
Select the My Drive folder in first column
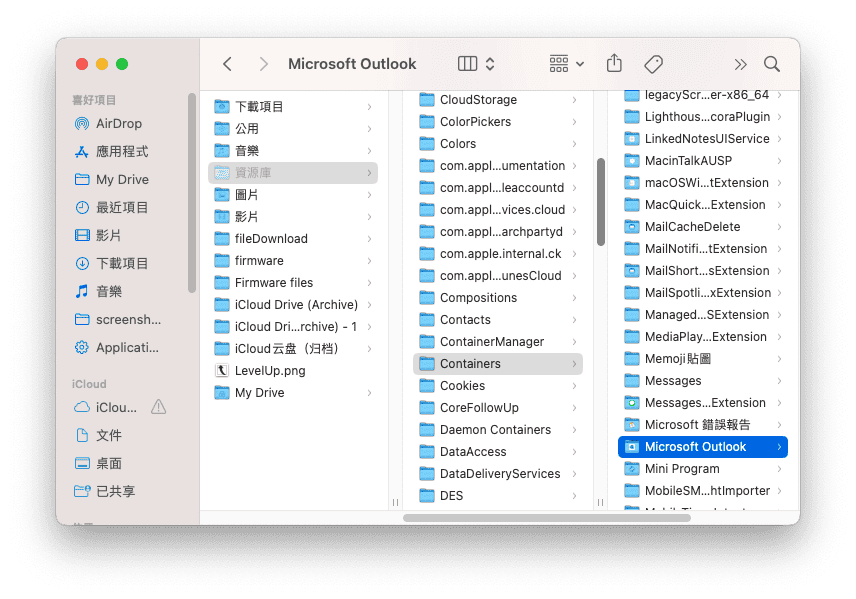pos(293,393)
